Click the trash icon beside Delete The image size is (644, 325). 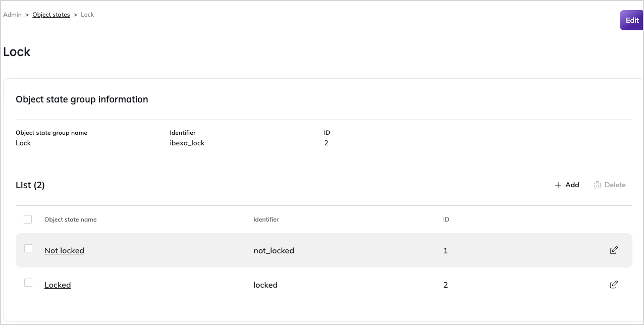(x=598, y=185)
